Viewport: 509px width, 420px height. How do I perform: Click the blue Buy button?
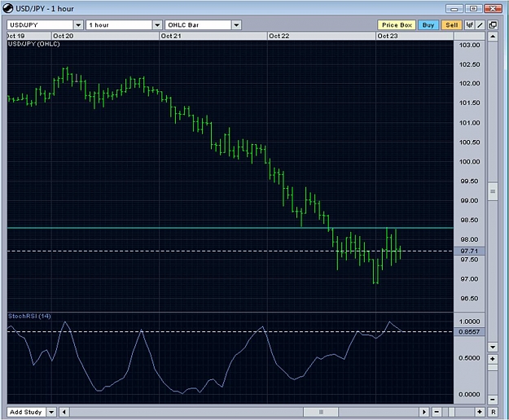428,25
